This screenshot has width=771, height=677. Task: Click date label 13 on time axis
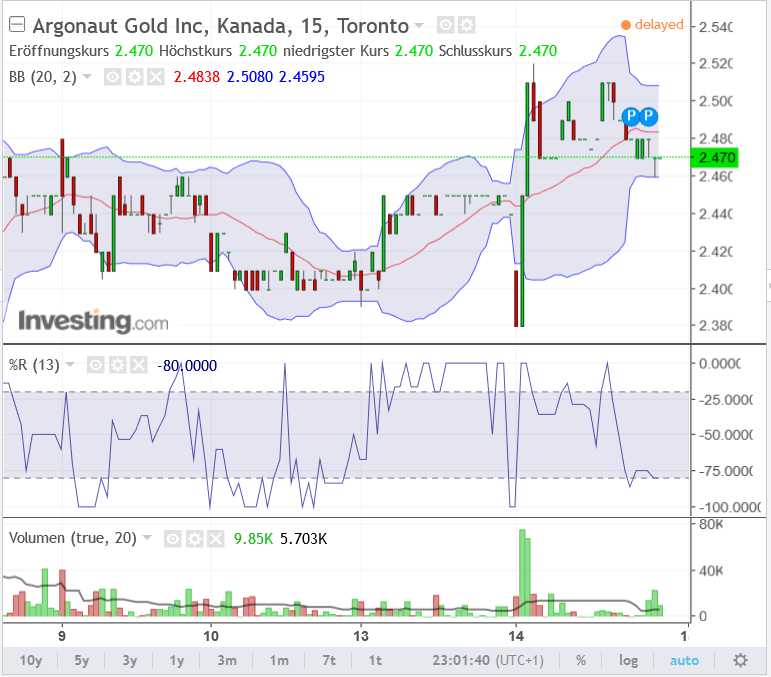360,636
